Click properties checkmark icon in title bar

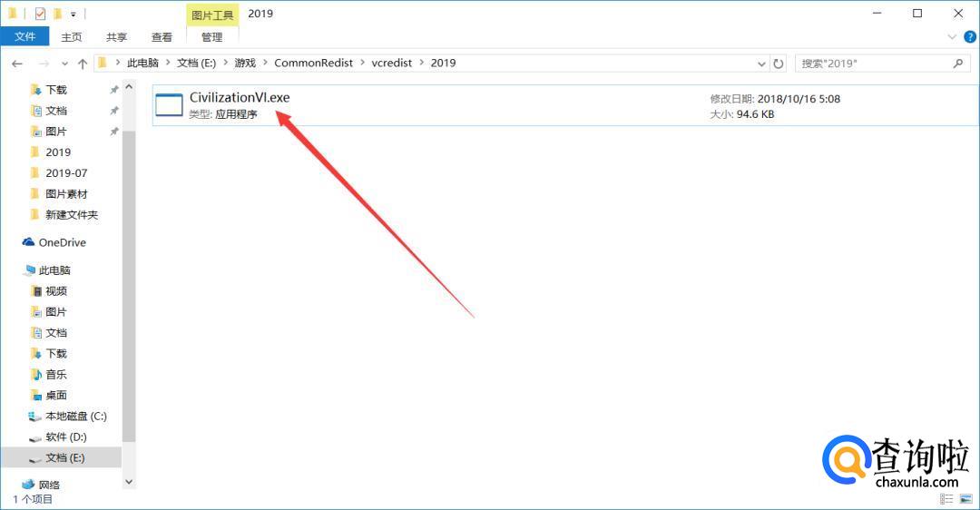(40, 13)
